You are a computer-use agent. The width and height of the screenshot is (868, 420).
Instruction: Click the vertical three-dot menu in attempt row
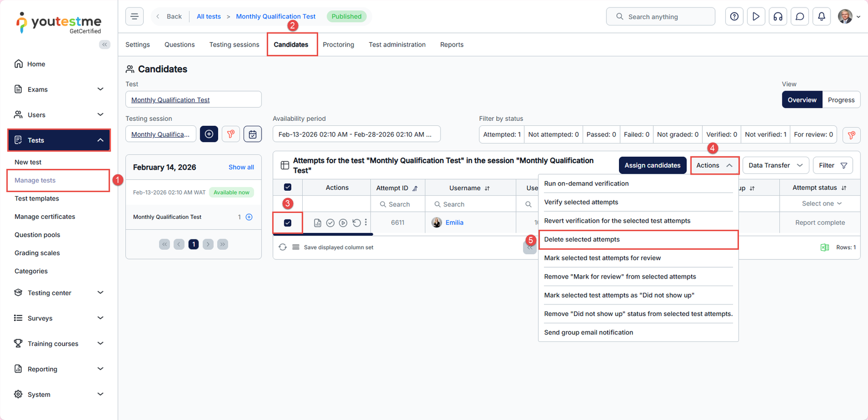pos(366,222)
